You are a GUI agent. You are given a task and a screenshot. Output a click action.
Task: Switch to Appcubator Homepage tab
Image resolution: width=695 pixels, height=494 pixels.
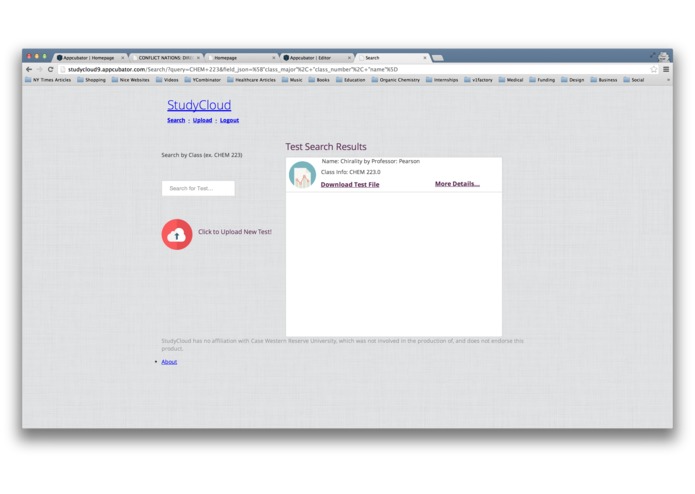point(89,58)
